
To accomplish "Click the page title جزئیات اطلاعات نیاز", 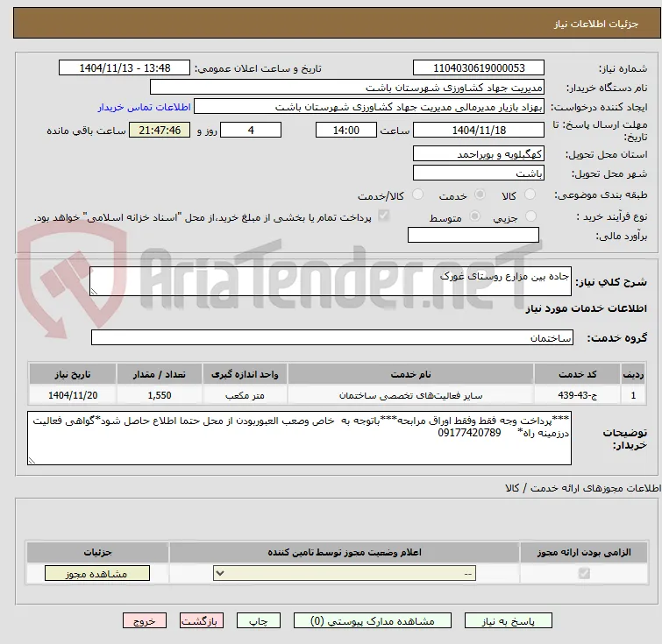I will click(596, 24).
